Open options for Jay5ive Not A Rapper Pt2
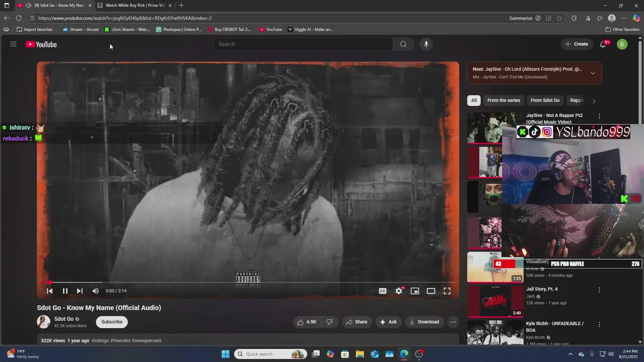Viewport: 644px width, 362px height. (x=599, y=116)
